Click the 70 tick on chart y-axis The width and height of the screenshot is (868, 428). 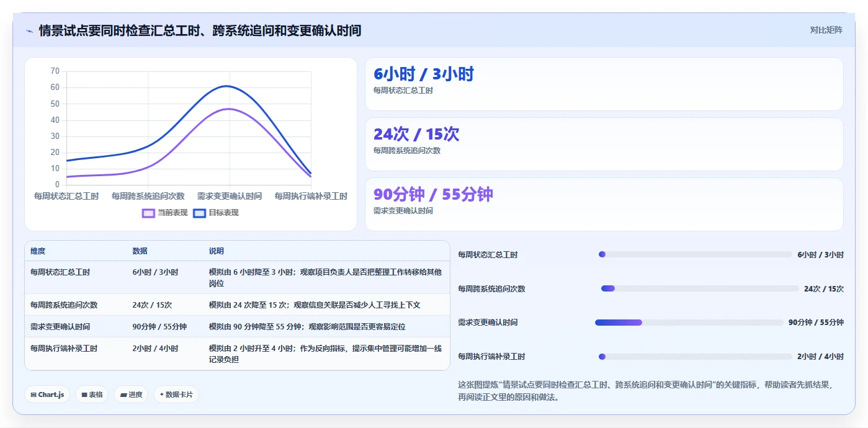pos(55,71)
